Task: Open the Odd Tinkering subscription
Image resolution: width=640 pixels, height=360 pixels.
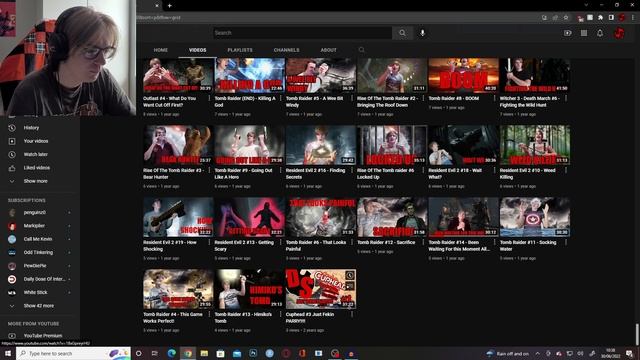Action: [x=39, y=252]
